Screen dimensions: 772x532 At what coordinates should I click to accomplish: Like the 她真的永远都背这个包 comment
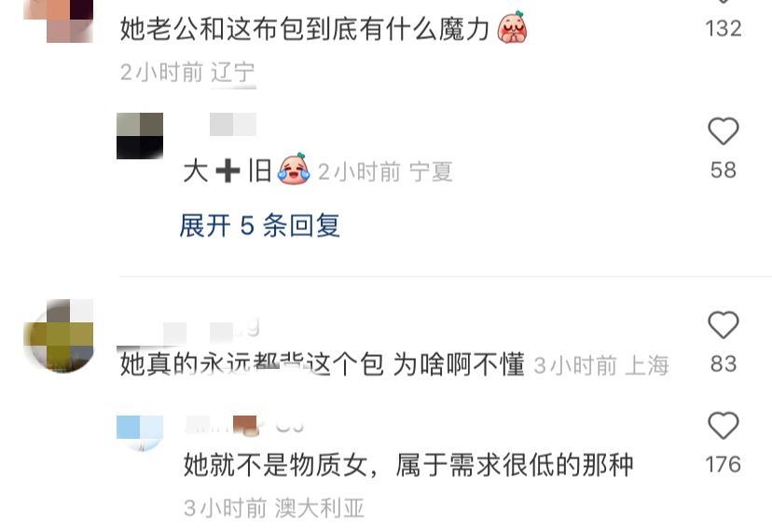point(724,325)
